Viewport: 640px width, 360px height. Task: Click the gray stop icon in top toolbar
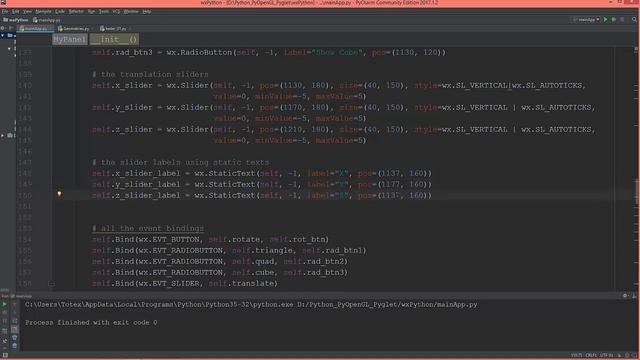622,20
